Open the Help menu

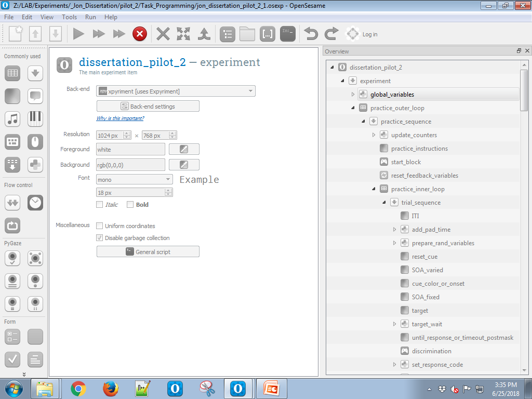point(111,17)
